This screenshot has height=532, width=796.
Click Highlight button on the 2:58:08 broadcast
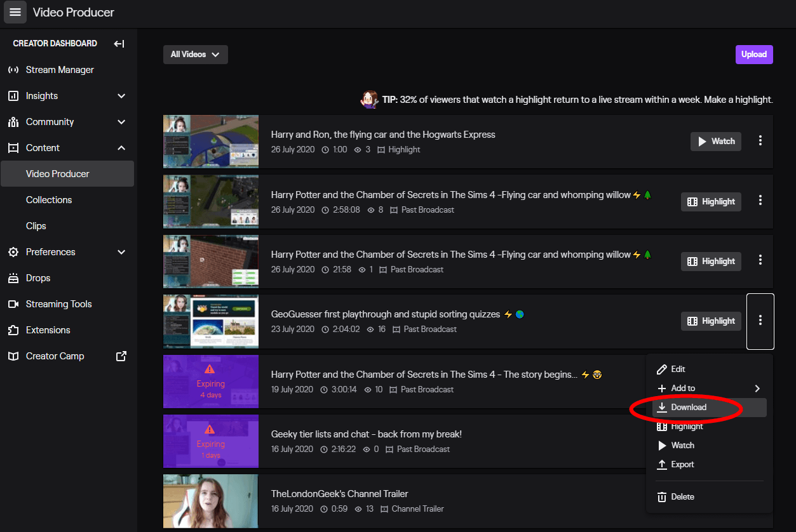tap(711, 201)
